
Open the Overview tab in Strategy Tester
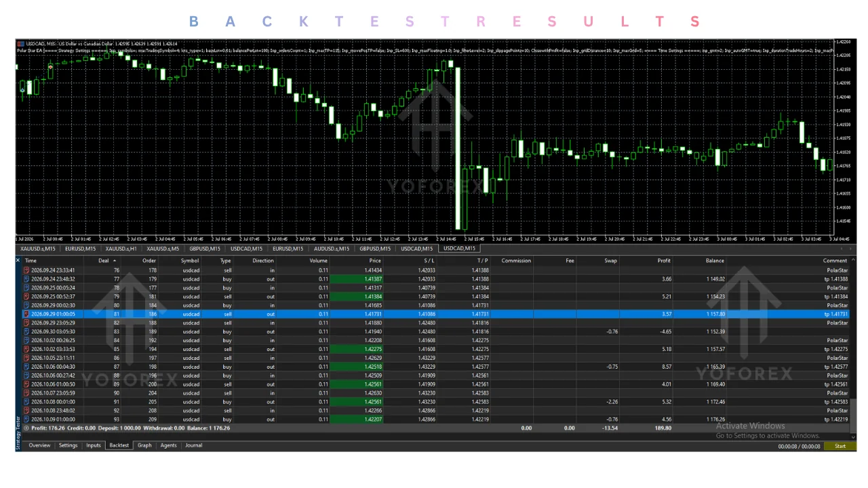39,446
